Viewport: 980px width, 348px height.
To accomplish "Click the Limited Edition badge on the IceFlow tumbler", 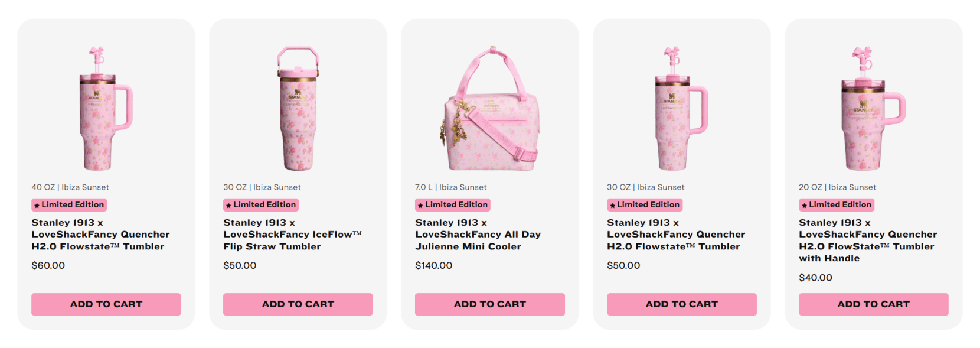I will (261, 205).
